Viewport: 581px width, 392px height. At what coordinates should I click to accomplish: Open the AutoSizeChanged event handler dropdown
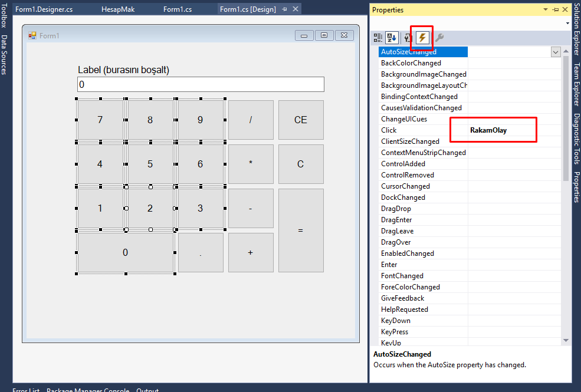(556, 52)
